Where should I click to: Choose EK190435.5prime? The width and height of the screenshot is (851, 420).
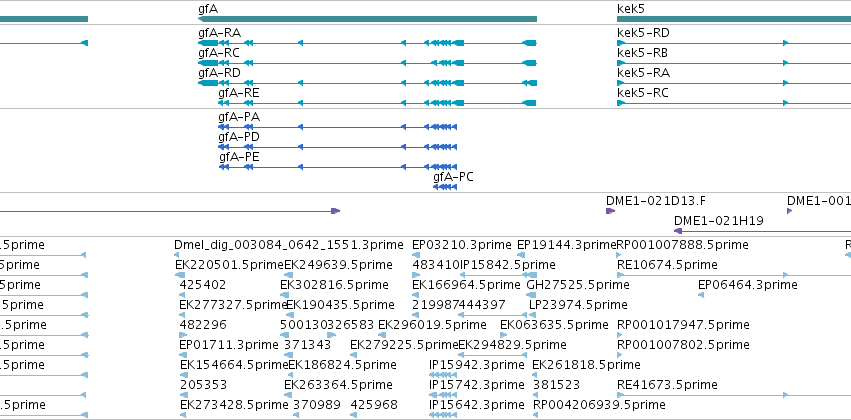click(340, 305)
